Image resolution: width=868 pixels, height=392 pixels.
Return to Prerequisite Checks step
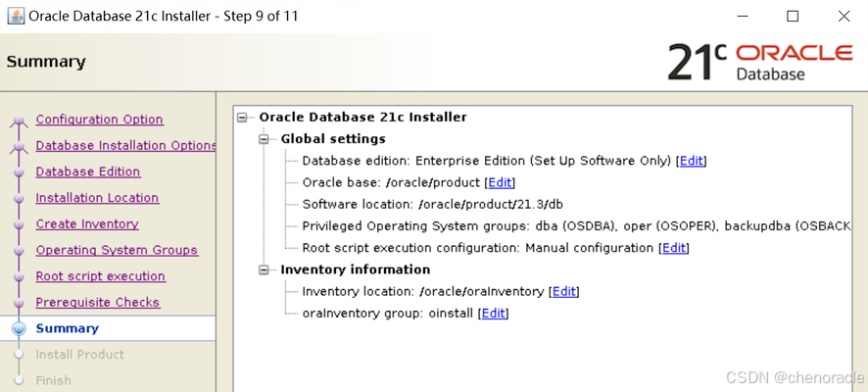tap(97, 302)
